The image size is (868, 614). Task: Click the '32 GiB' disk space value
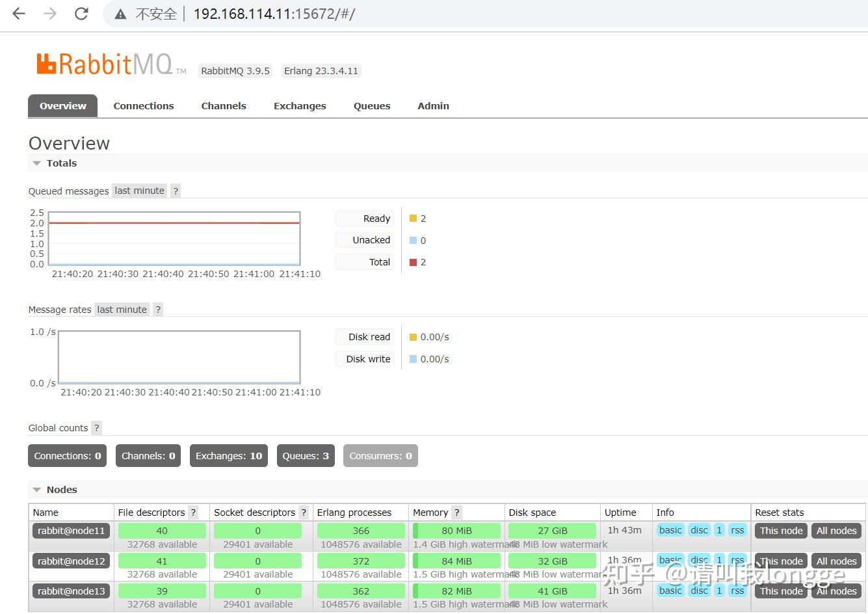[553, 561]
